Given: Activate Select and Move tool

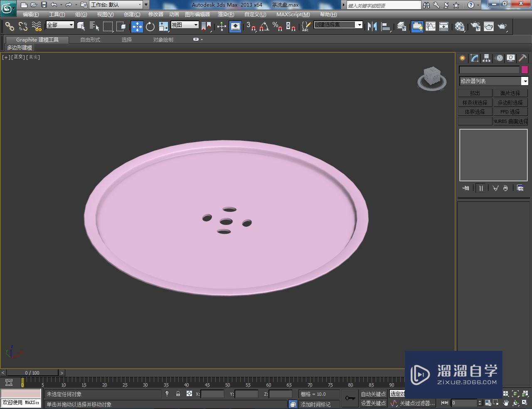Looking at the screenshot, I should (x=137, y=27).
